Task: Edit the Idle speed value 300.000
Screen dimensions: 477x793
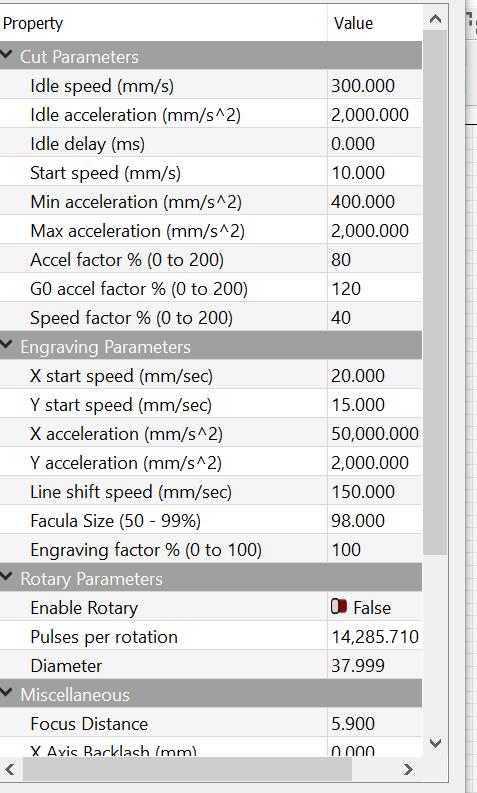Action: click(x=375, y=85)
